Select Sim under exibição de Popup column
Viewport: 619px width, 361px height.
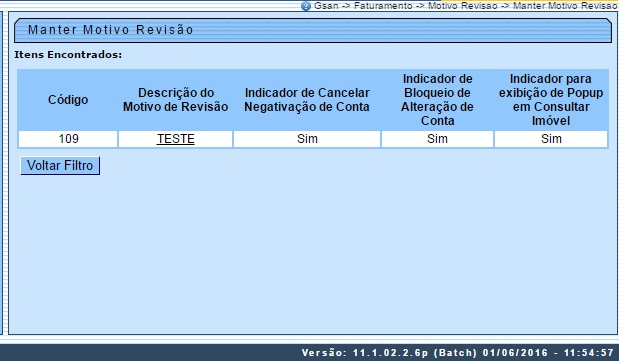coord(551,139)
